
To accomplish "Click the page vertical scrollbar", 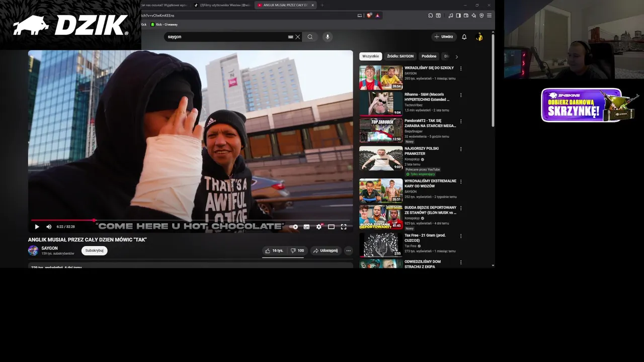I will point(493,80).
